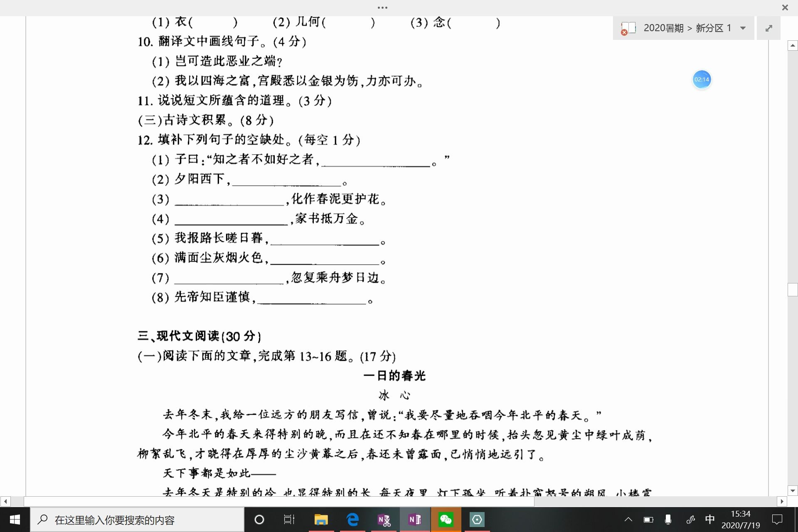798x532 pixels.
Task: Open Cortana from the taskbar
Action: pos(259,520)
